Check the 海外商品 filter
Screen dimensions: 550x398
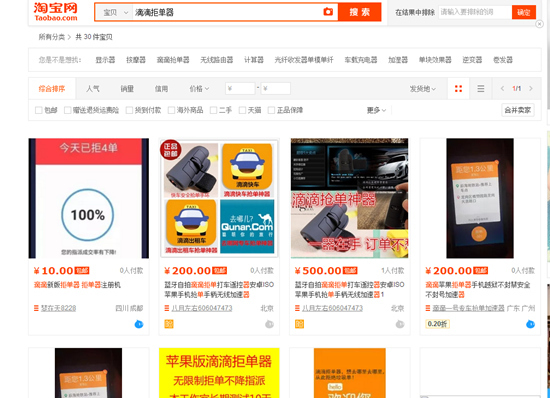[171, 110]
